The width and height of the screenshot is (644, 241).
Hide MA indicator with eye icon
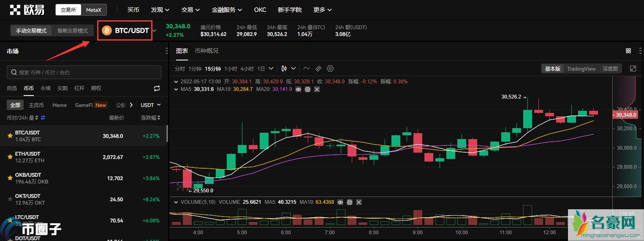pos(298,89)
